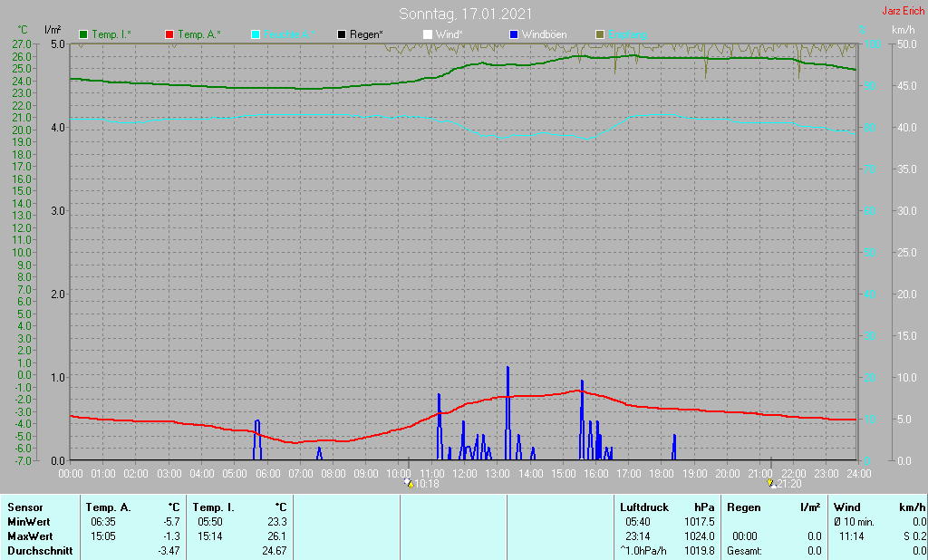Screen dimensions: 928x560
Task: Click the tallest wind gust spike after 13:00
Action: coord(507,412)
